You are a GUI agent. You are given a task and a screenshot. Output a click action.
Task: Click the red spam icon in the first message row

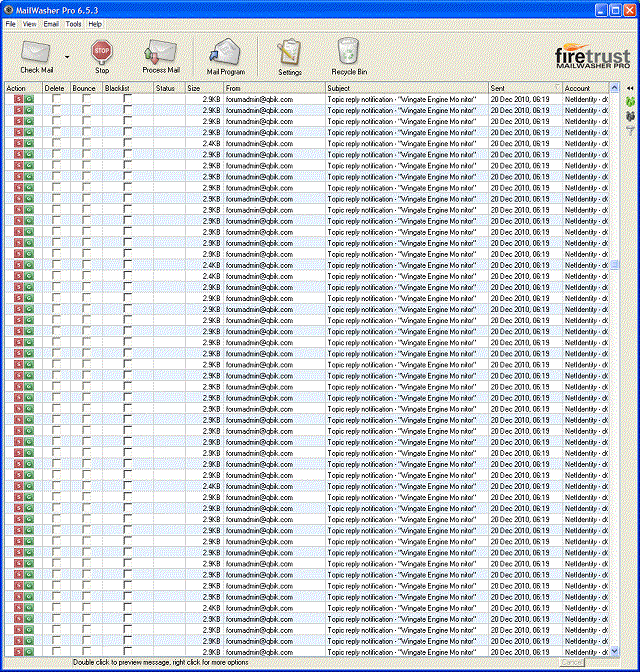click(x=18, y=99)
